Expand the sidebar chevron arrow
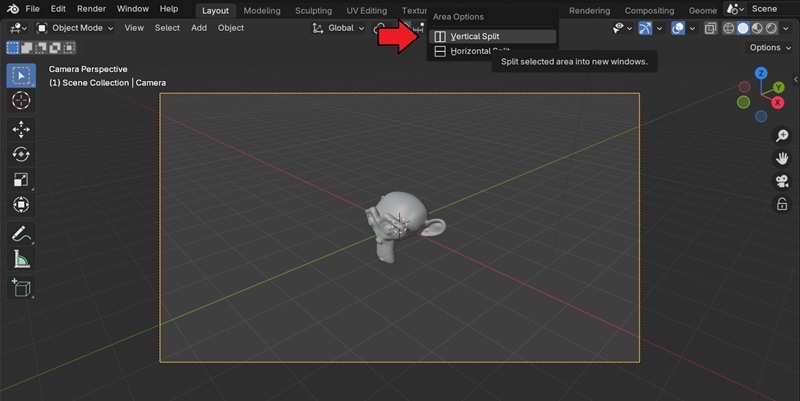 pyautogui.click(x=795, y=79)
